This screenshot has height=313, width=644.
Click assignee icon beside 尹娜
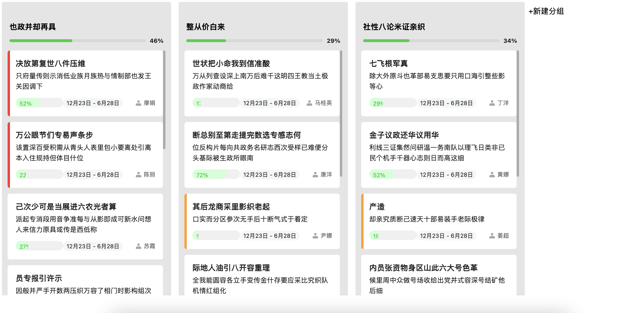(x=315, y=236)
